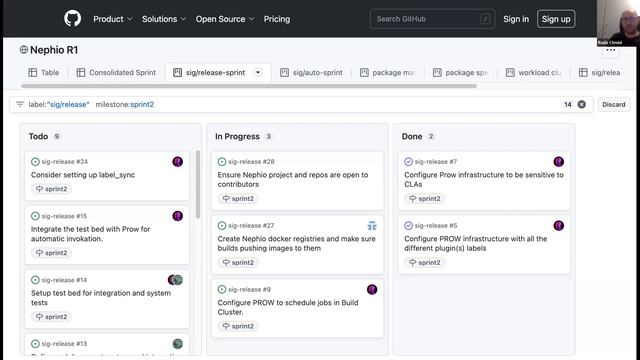Viewport: 640px width, 360px height.
Task: Click sprint2 milestone on sig-release #15 card
Action: pyautogui.click(x=51, y=253)
